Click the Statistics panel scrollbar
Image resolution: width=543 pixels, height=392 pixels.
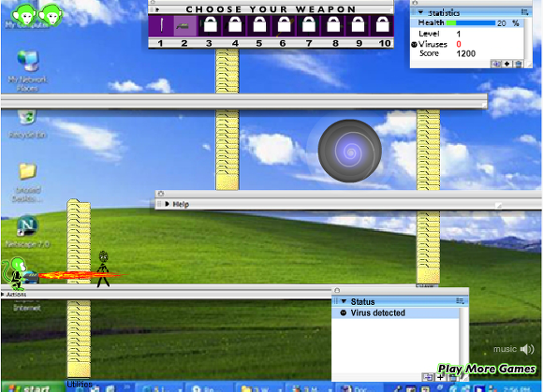pos(527,39)
